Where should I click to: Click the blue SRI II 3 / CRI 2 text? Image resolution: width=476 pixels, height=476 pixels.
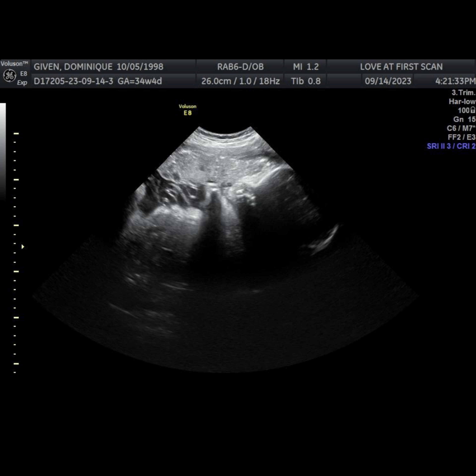(451, 146)
